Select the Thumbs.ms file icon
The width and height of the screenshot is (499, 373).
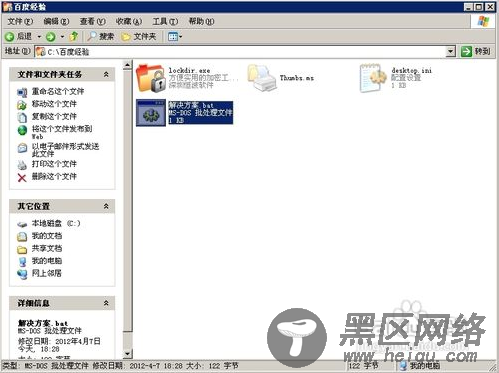click(x=262, y=78)
